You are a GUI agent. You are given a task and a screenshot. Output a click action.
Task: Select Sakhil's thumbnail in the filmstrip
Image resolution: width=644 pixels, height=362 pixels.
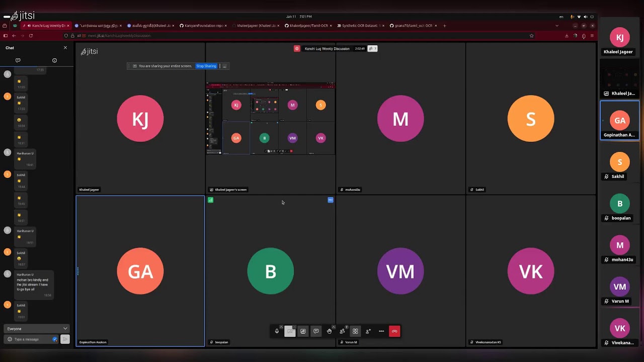pyautogui.click(x=619, y=165)
